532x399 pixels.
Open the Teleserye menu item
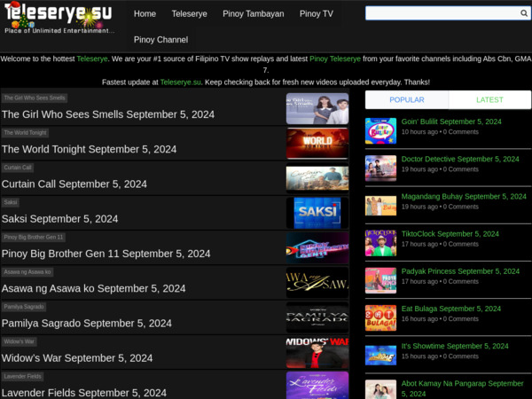click(190, 14)
